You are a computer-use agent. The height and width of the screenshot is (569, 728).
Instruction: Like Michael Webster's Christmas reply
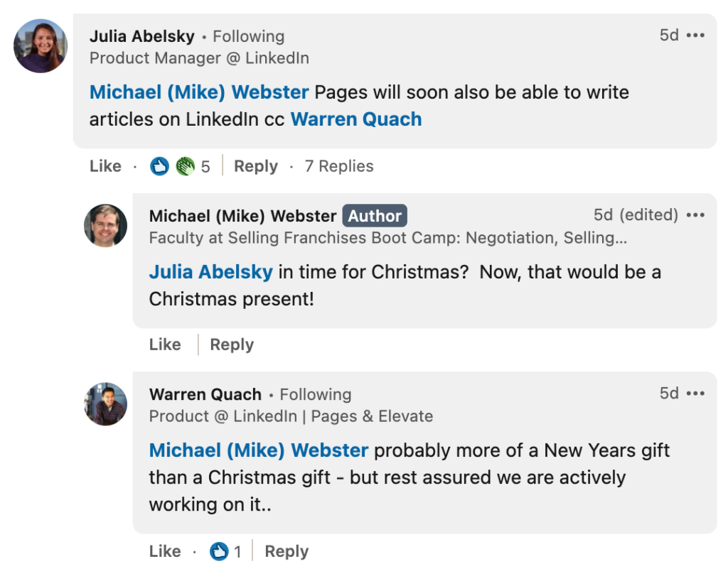coord(165,345)
